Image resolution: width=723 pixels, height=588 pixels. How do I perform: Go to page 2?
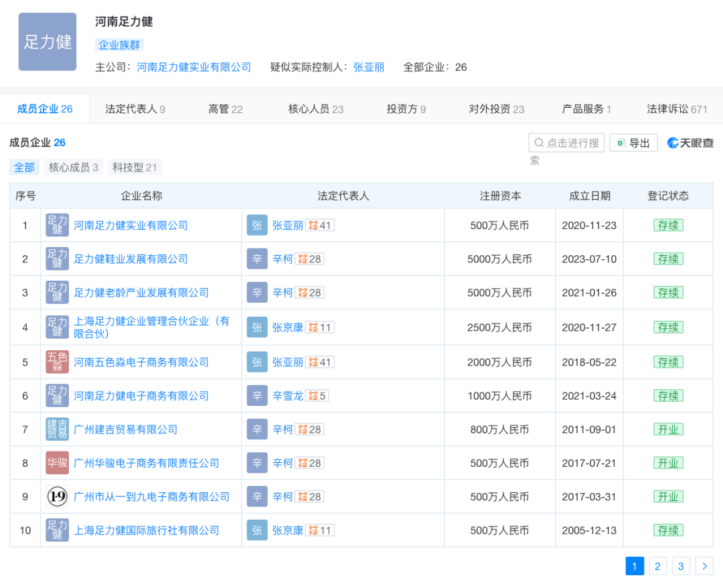(657, 567)
